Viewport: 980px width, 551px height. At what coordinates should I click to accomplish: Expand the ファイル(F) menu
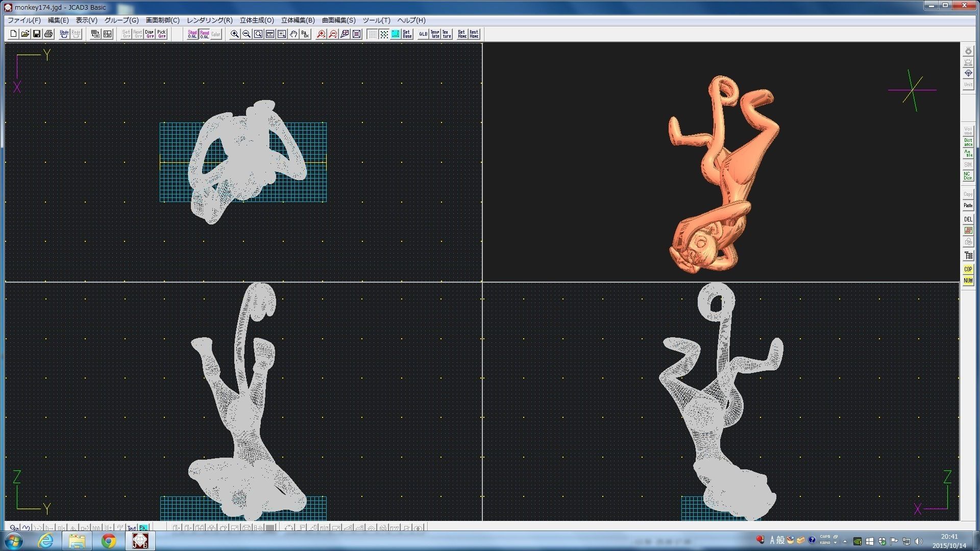(24, 20)
